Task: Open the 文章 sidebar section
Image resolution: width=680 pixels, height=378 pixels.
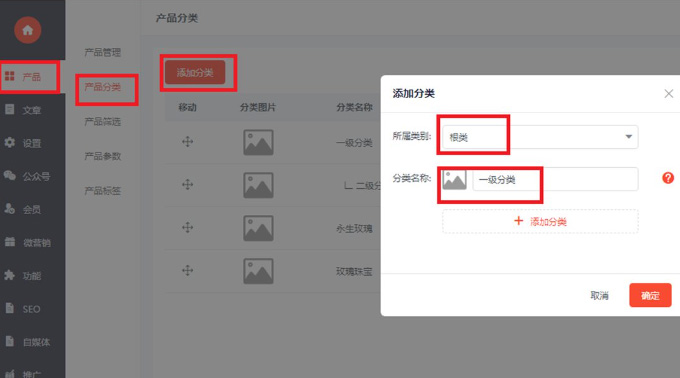Action: point(32,110)
